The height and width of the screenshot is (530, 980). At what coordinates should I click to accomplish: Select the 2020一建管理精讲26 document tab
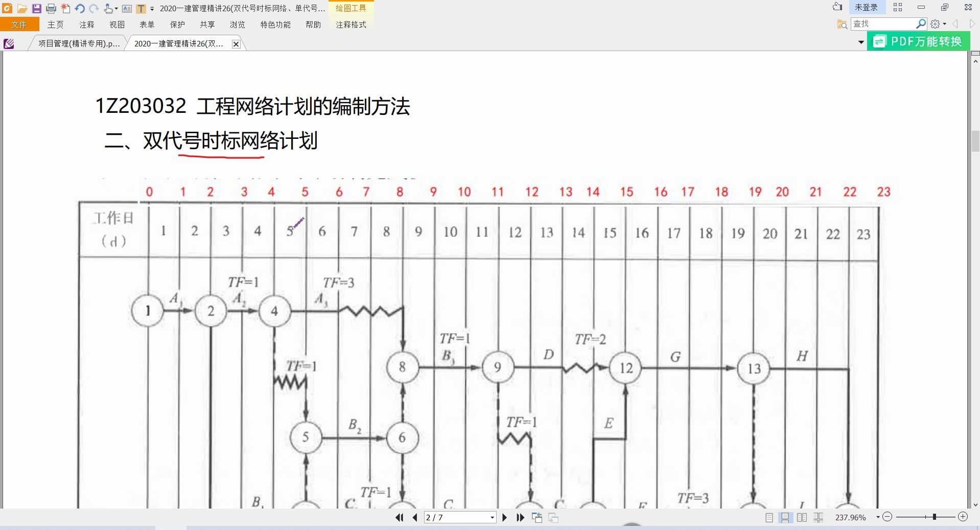tap(179, 44)
